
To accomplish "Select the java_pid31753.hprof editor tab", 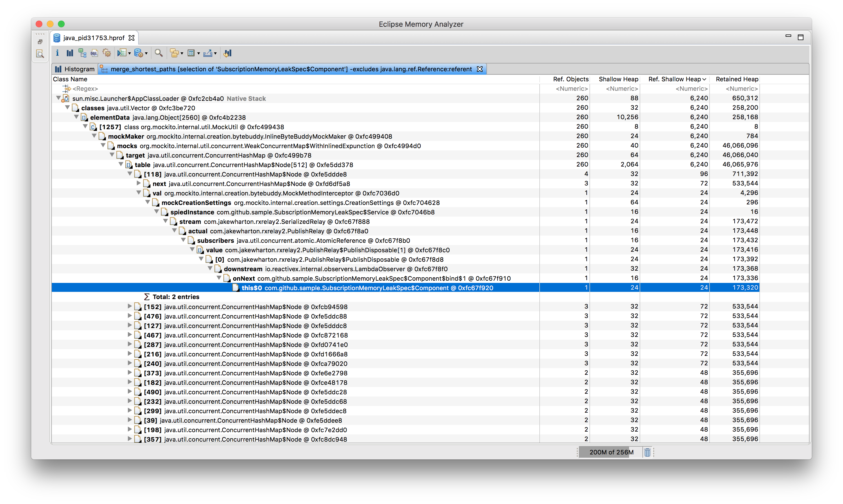I will [94, 38].
